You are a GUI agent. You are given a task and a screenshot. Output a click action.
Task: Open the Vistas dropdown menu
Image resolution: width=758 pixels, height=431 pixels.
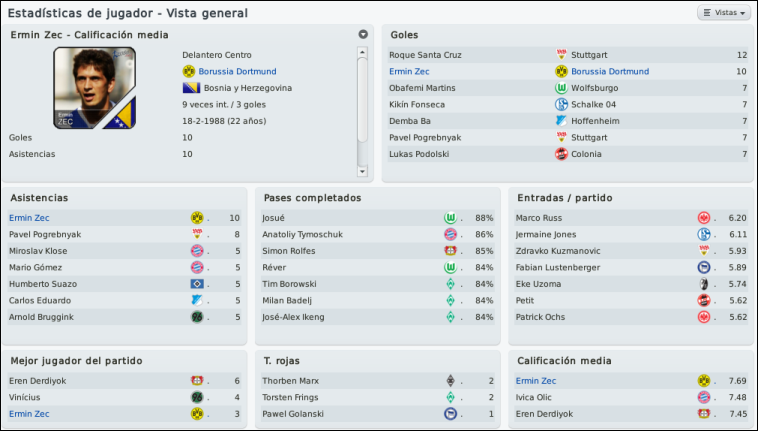pyautogui.click(x=724, y=13)
